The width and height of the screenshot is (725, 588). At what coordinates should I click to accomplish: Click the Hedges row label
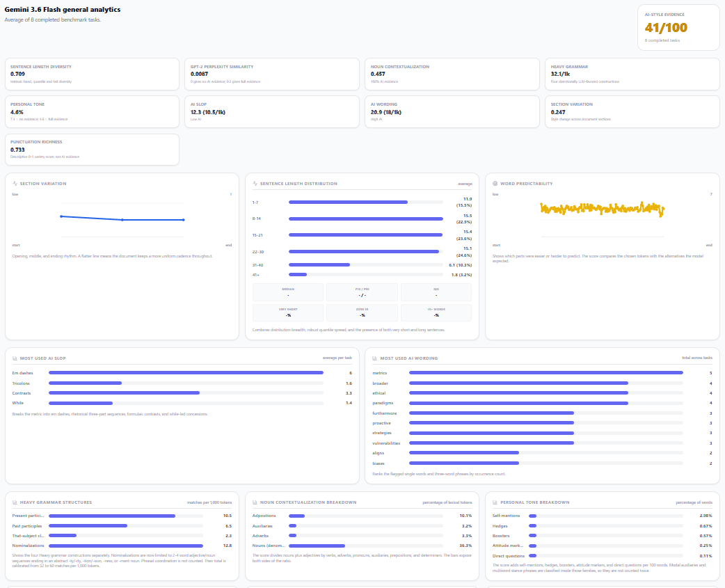(x=500, y=526)
